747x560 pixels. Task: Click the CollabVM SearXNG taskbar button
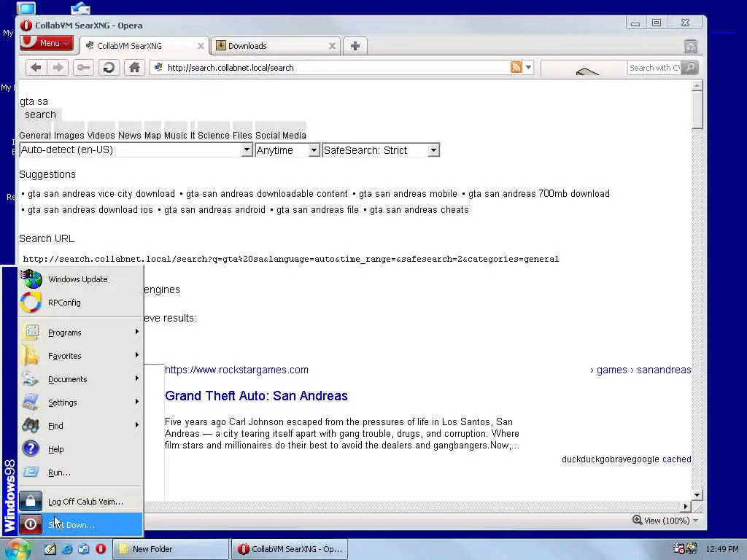pos(290,549)
